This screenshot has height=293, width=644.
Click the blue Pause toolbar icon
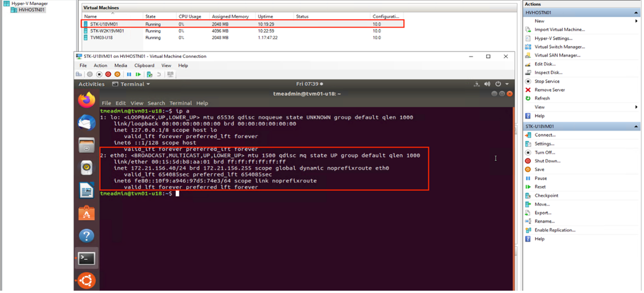[129, 75]
